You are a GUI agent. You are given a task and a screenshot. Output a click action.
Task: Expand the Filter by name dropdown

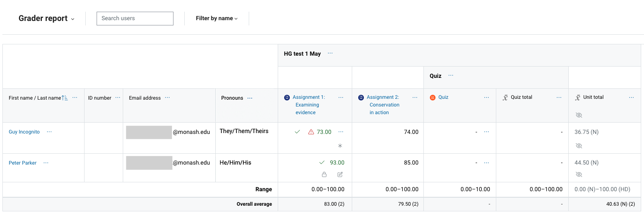point(217,19)
